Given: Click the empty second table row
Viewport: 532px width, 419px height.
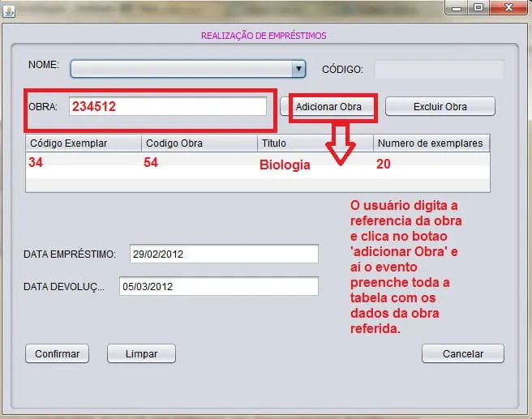Looking at the screenshot, I should (258, 172).
